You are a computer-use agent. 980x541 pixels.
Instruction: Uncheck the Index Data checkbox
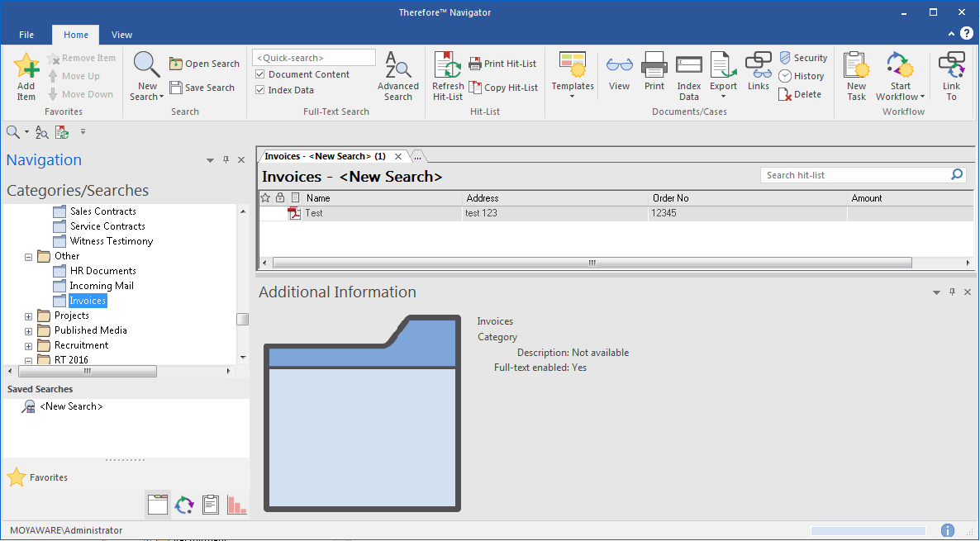click(x=260, y=90)
